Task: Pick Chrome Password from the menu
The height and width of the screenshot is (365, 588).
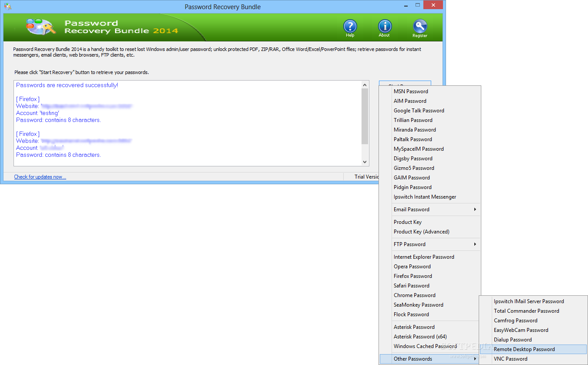Action: pos(430,295)
